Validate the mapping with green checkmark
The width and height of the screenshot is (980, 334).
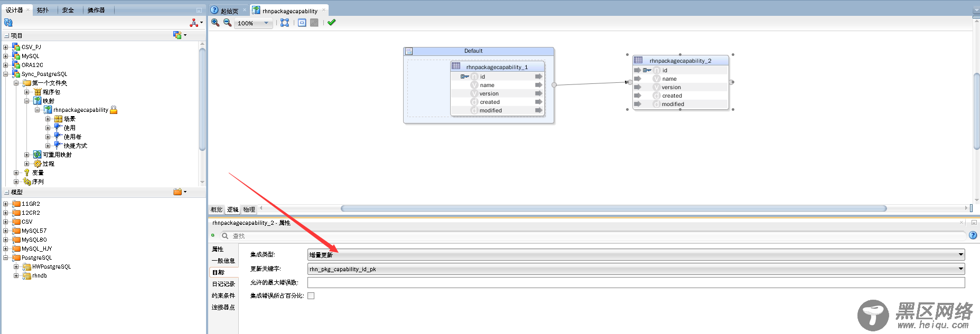(331, 22)
